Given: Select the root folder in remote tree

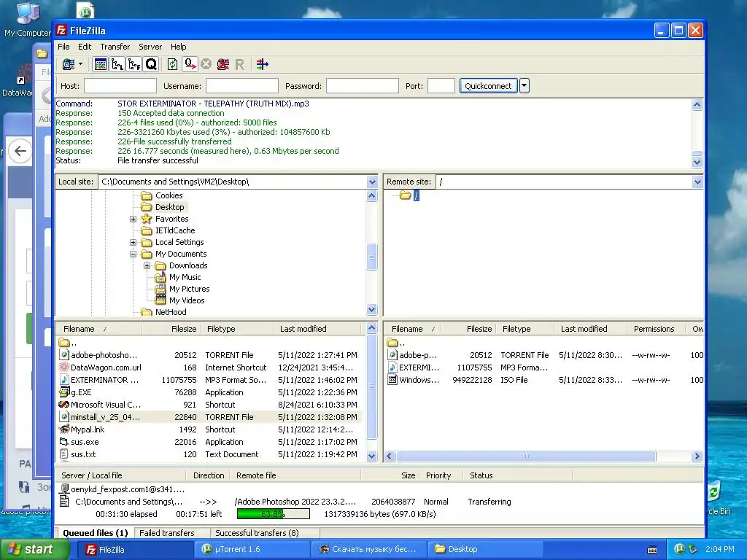Looking at the screenshot, I should pos(417,195).
